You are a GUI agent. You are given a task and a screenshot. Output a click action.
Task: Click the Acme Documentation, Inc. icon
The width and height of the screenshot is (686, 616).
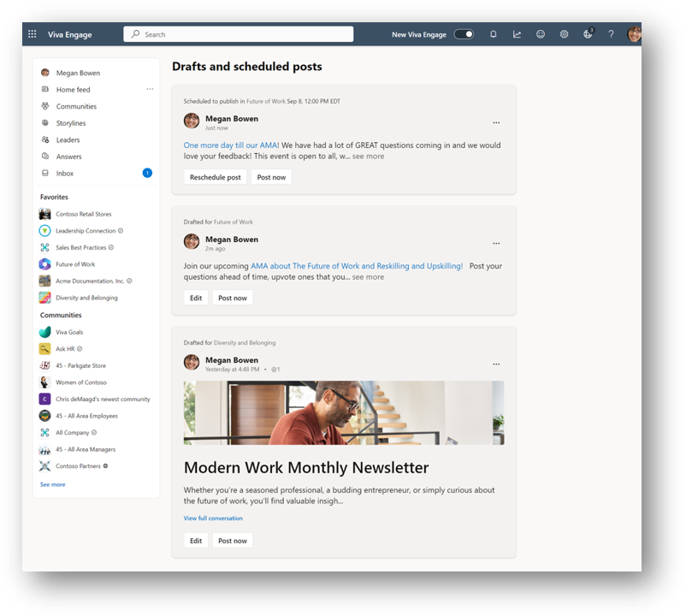click(x=44, y=281)
